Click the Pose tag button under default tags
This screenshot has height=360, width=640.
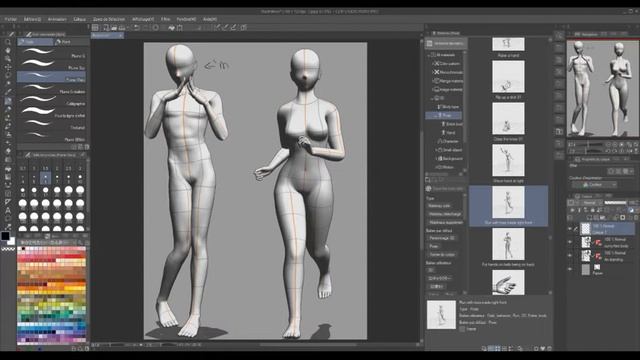pos(434,246)
